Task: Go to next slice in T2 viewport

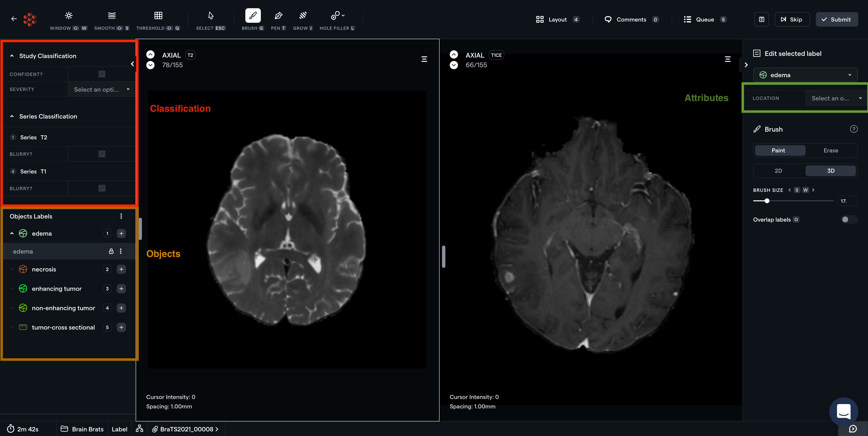Action: pos(150,65)
